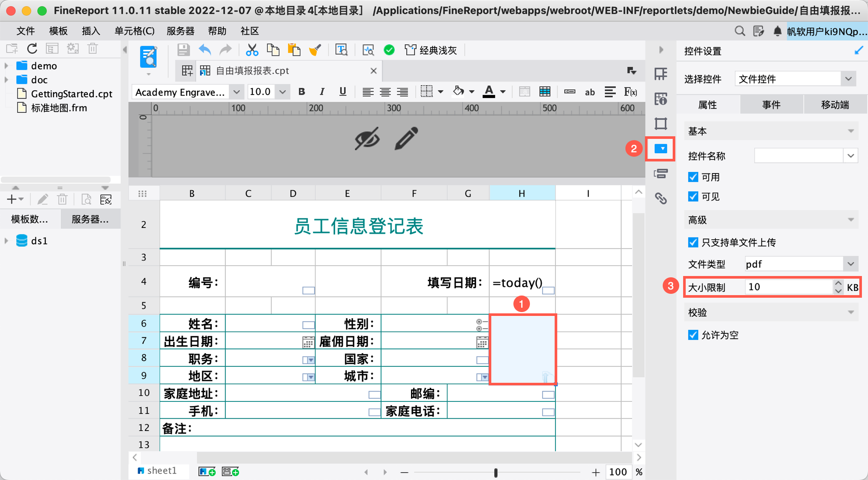Open the hyperlink panel chain icon

661,198
